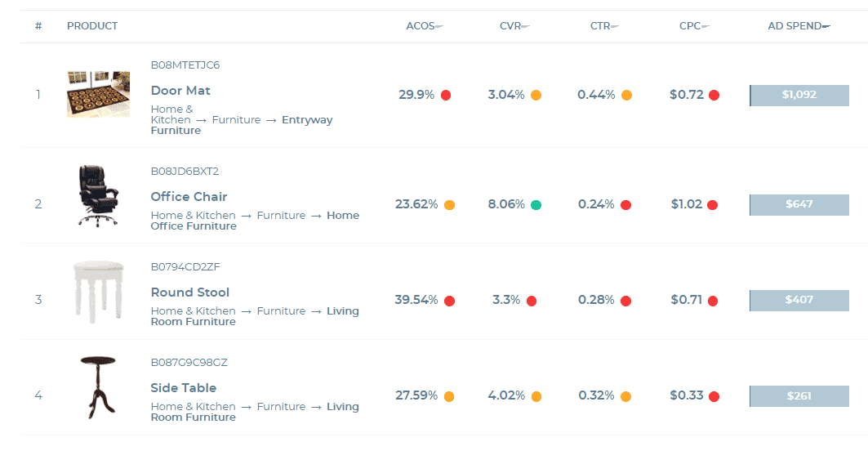Open the Round Stool product title
The height and width of the screenshot is (451, 868).
pos(190,292)
